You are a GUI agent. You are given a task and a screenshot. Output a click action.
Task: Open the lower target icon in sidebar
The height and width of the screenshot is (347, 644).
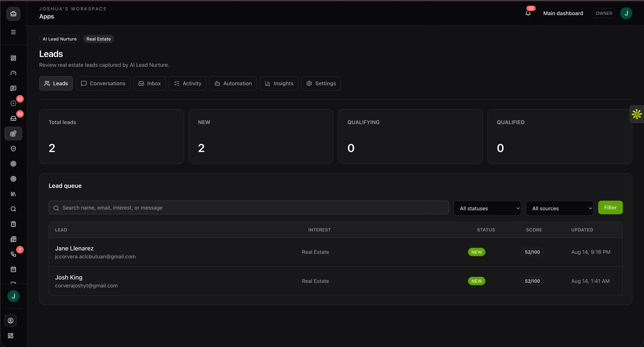coord(13,179)
